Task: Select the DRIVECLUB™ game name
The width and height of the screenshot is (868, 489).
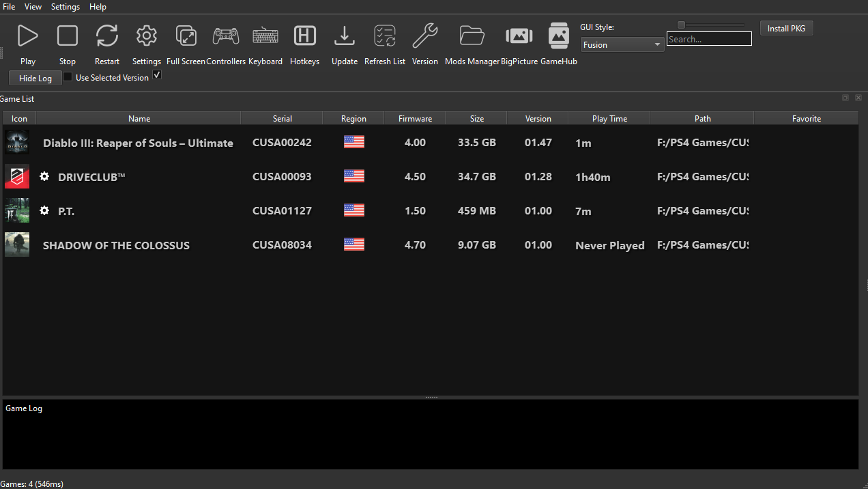Action: click(91, 177)
